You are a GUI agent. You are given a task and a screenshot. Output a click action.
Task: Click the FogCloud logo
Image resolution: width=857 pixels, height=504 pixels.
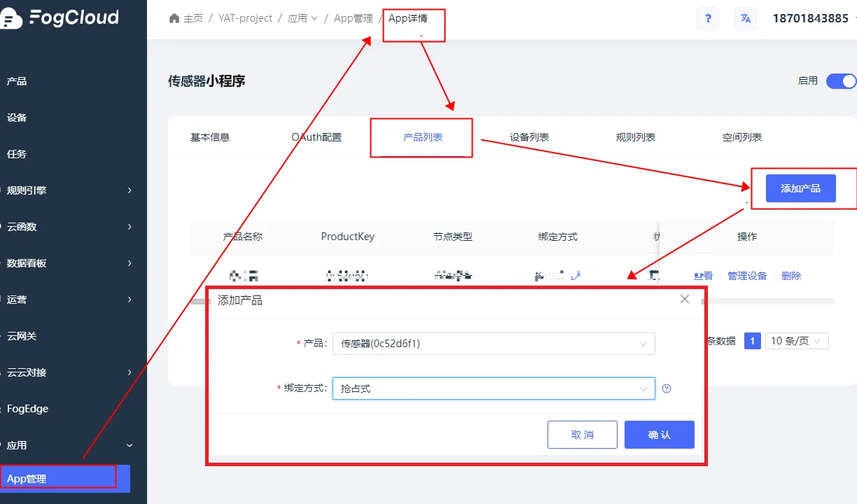[60, 18]
